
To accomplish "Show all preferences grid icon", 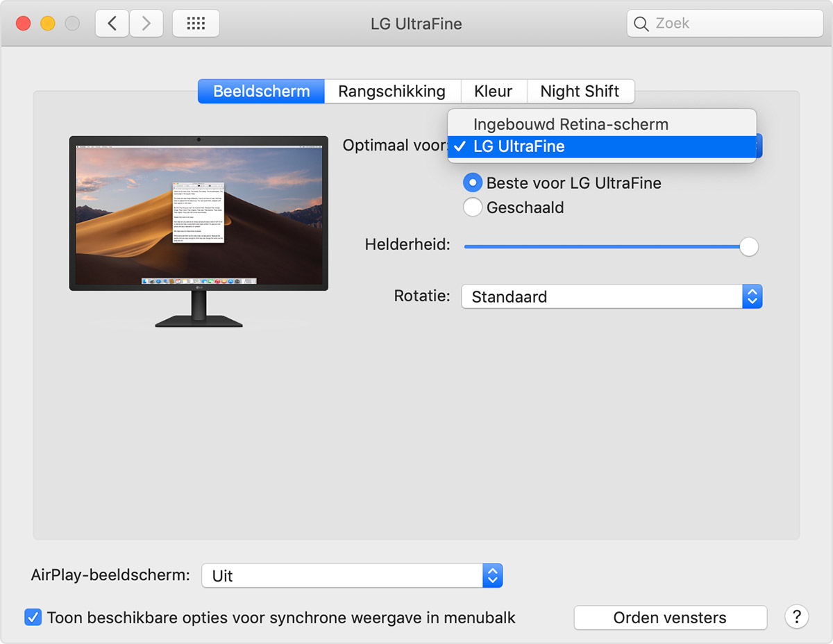I will click(196, 24).
